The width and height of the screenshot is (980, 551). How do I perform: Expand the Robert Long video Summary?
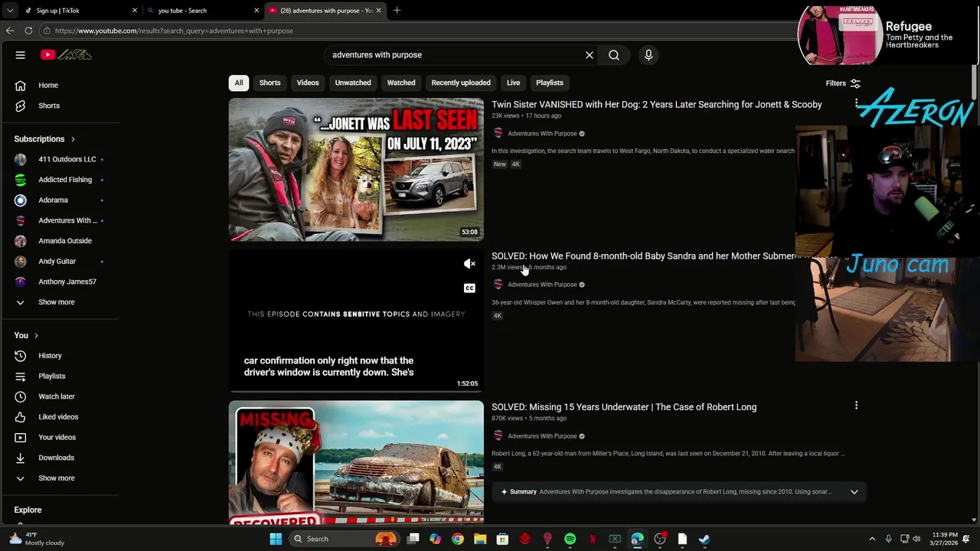point(854,492)
